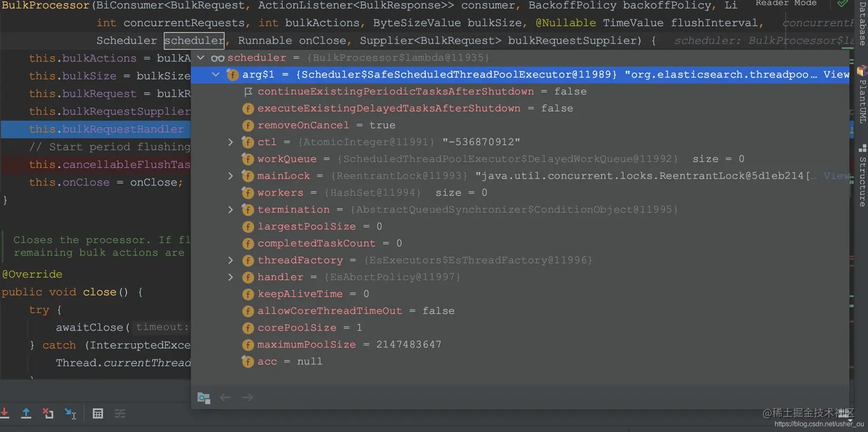Screen dimensions: 868x432
Task: Click the field icon of corePoolSize
Action: pyautogui.click(x=248, y=328)
